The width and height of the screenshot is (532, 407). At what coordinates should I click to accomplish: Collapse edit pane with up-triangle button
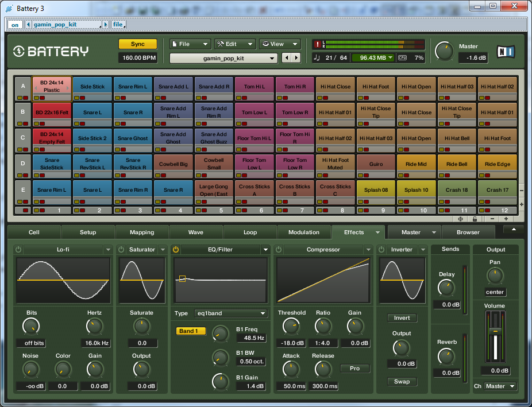514,230
